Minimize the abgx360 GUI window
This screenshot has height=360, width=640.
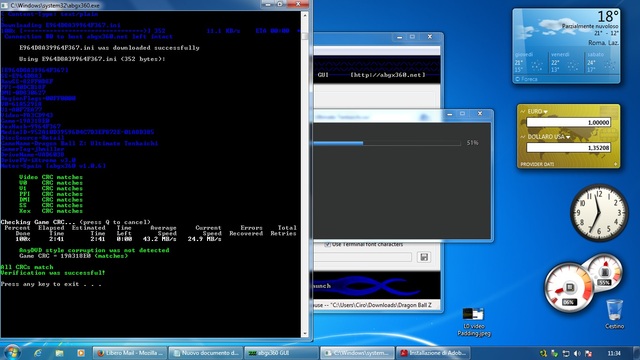click(x=399, y=37)
